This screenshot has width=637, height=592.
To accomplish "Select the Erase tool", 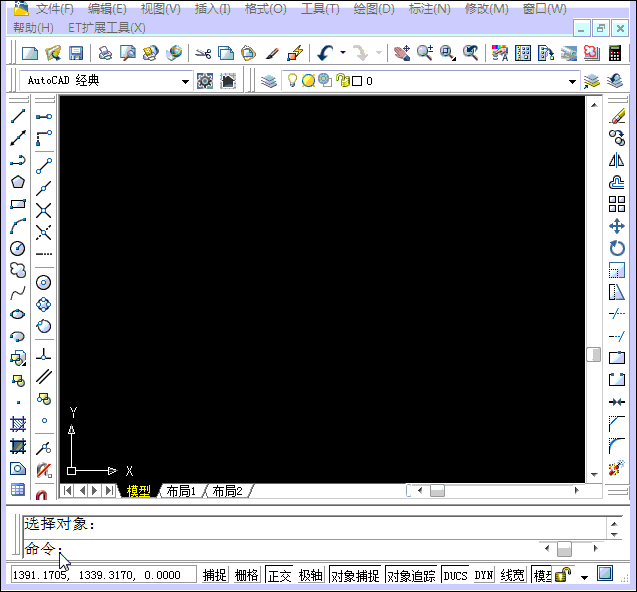I will click(617, 116).
